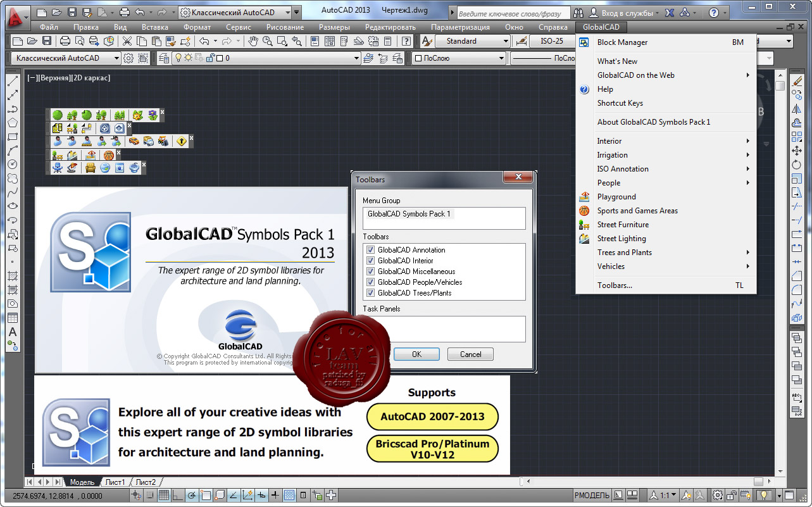This screenshot has height=507, width=812.
Task: Close the Trees/Plants floating toolbar
Action: click(x=162, y=112)
